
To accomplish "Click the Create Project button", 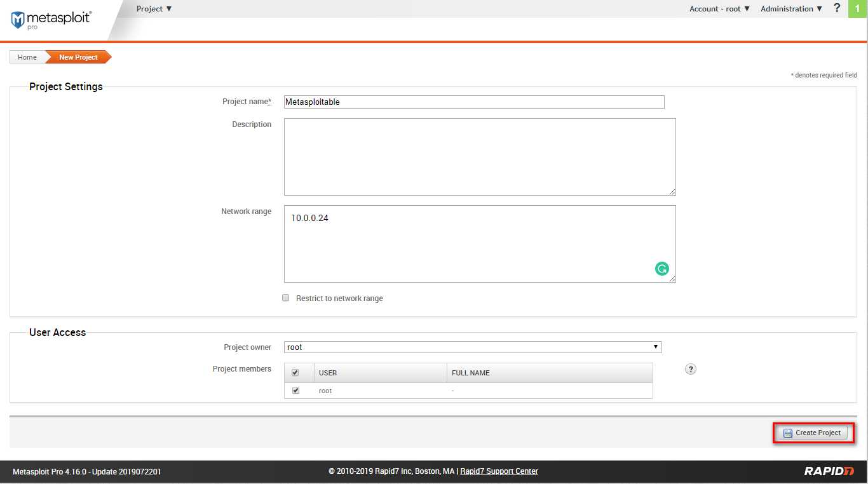I will pos(813,433).
